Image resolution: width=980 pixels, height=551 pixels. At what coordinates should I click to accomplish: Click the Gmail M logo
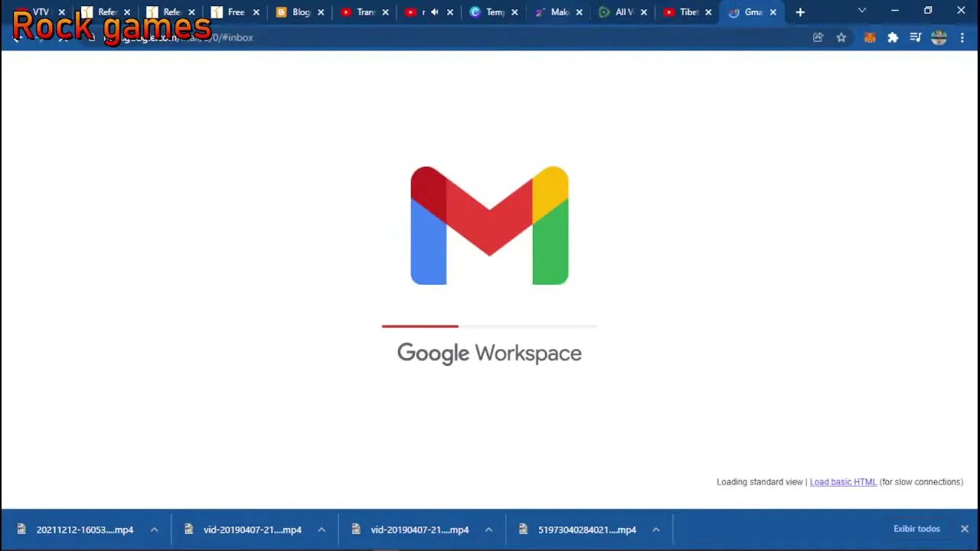(489, 225)
